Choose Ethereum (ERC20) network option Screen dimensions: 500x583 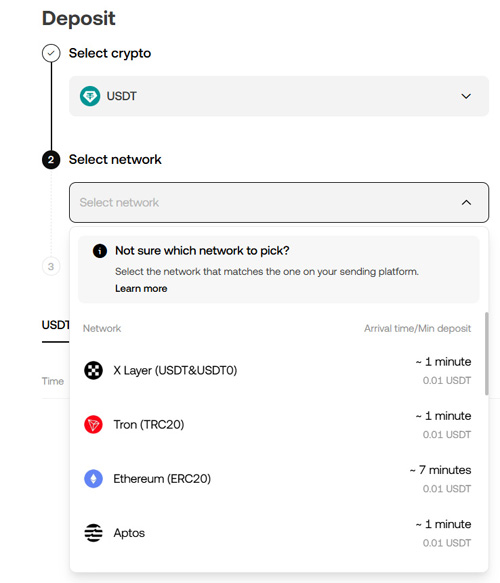(x=278, y=479)
